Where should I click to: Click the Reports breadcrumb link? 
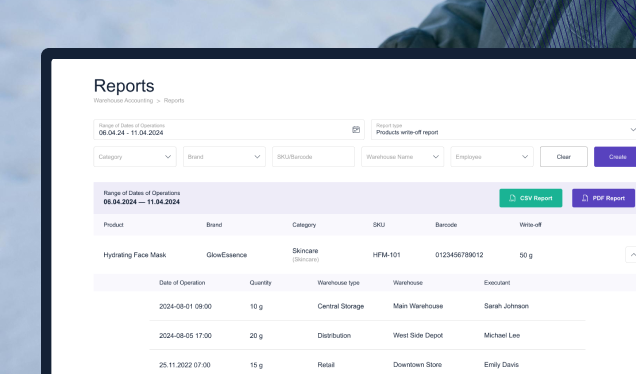pyautogui.click(x=174, y=101)
